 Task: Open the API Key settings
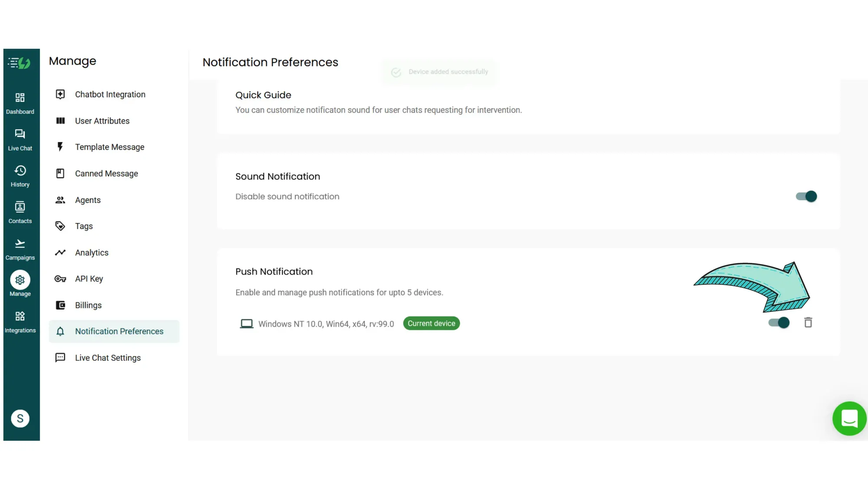pyautogui.click(x=89, y=278)
